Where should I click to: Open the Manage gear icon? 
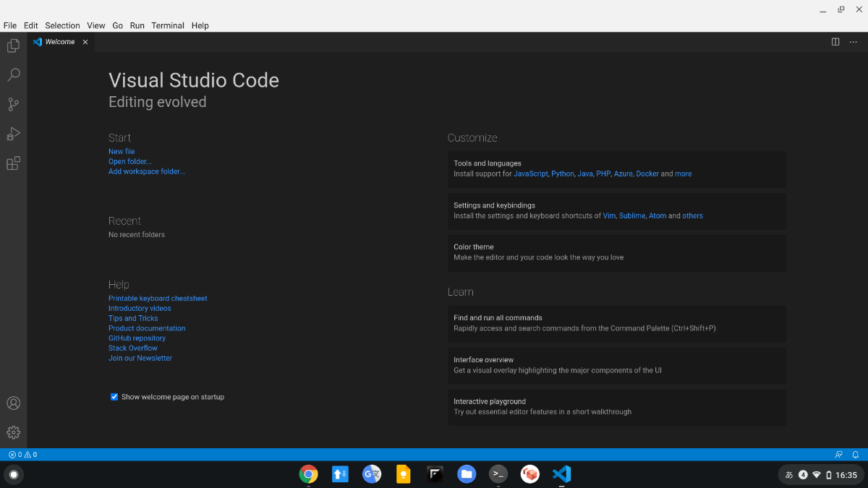pos(13,432)
